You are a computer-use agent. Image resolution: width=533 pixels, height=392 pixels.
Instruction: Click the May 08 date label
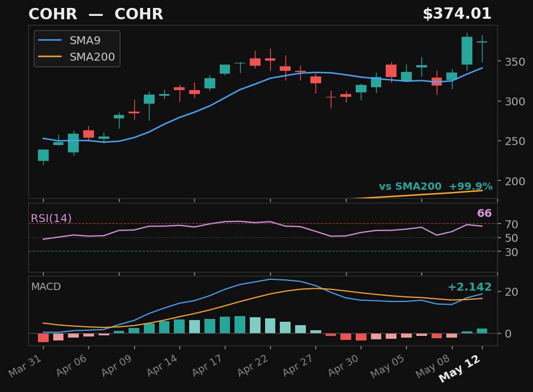(x=433, y=366)
